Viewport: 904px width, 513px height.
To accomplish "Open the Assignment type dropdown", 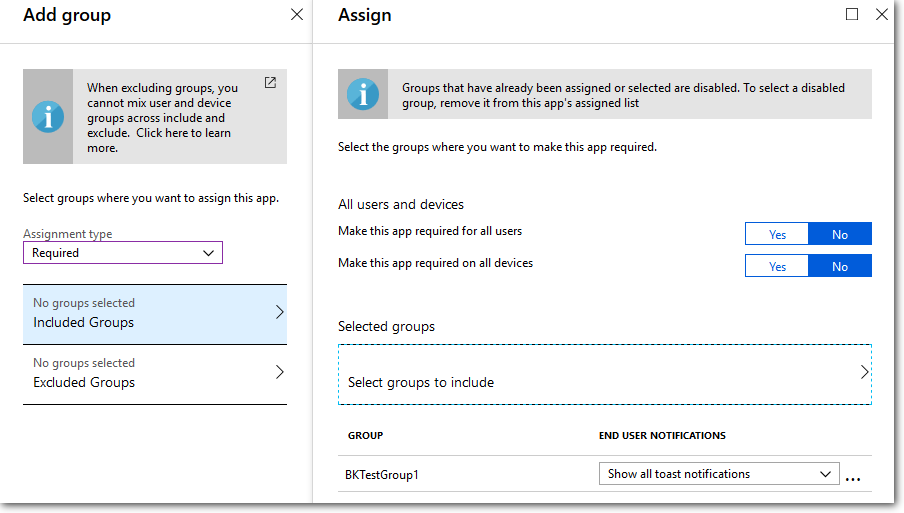I will [122, 253].
